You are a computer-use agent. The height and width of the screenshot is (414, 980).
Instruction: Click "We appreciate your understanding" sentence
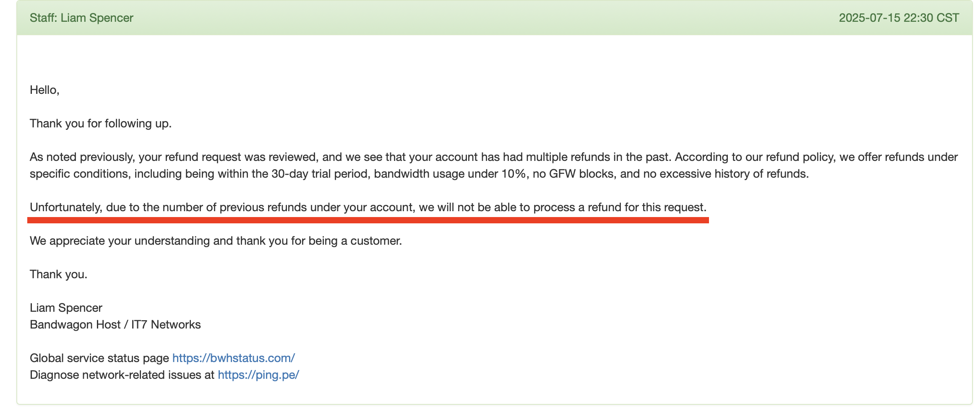[216, 241]
